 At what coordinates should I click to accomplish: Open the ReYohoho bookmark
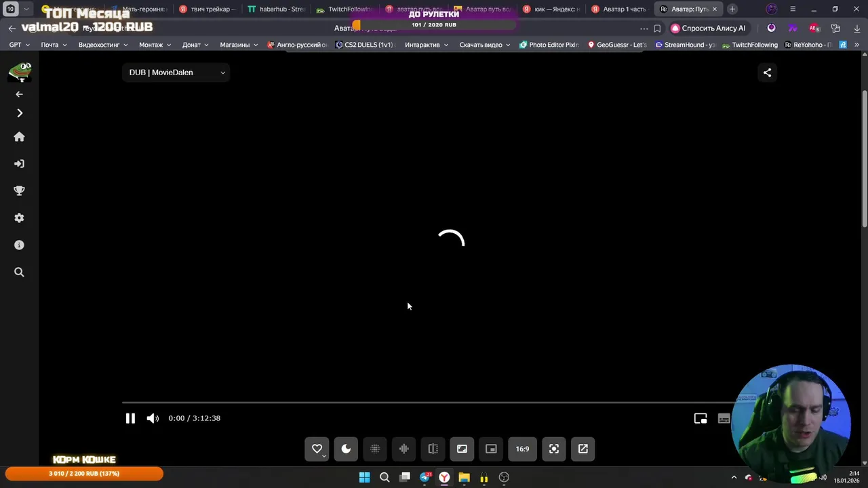coord(808,45)
